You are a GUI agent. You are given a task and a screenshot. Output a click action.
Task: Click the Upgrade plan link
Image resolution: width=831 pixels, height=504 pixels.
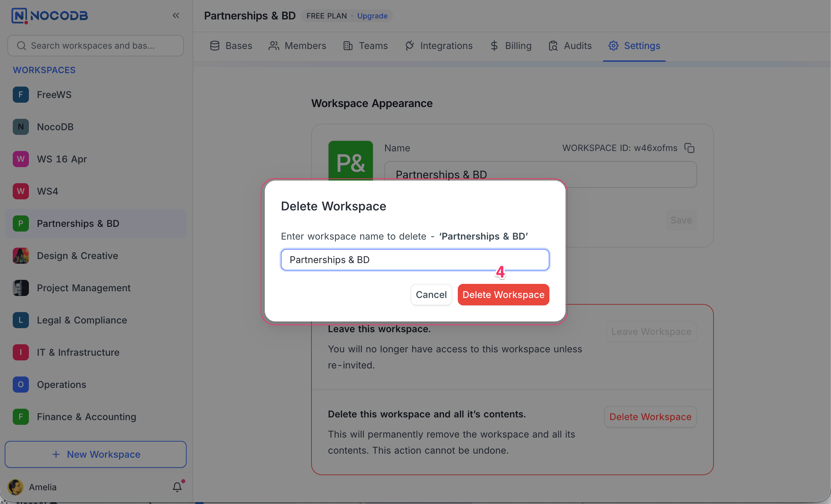coord(372,16)
